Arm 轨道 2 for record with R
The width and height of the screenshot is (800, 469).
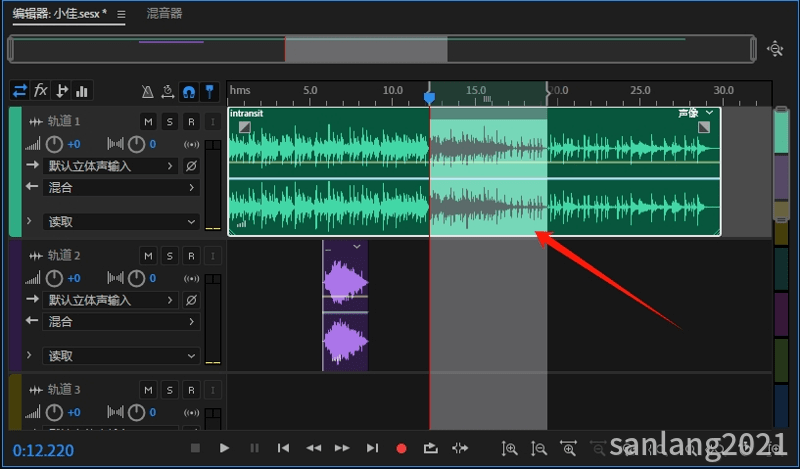(191, 256)
